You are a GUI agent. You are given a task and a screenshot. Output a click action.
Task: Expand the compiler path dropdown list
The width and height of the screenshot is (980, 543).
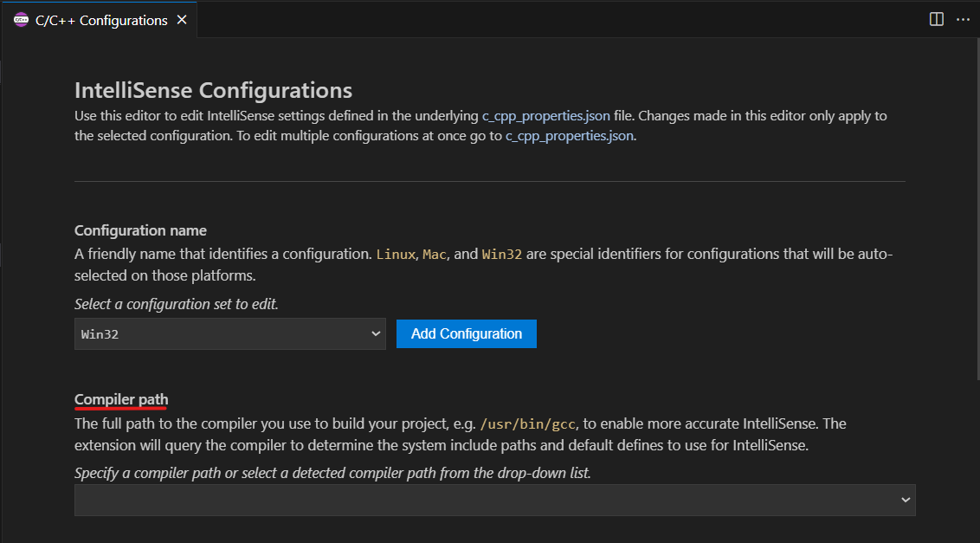[x=494, y=500]
